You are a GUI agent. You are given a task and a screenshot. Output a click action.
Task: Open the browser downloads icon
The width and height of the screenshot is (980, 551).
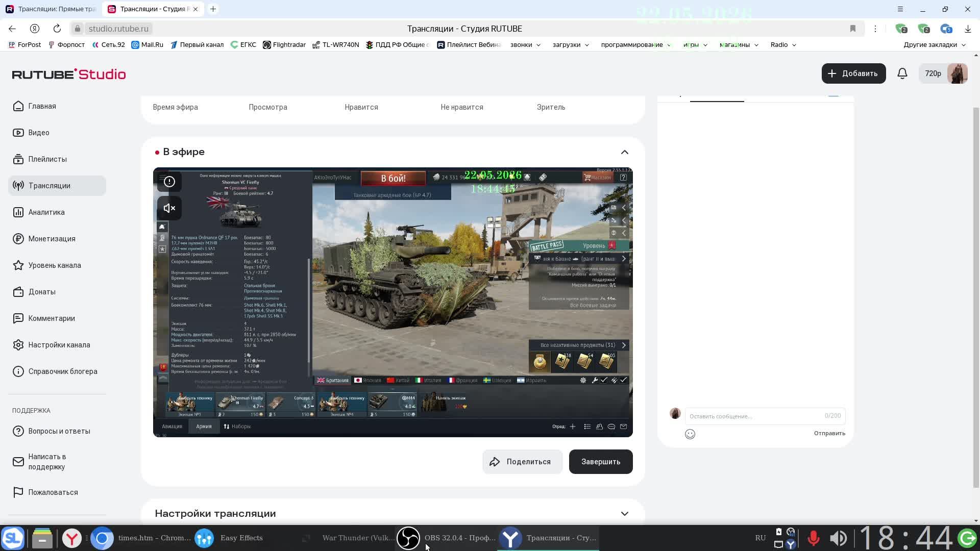(968, 29)
